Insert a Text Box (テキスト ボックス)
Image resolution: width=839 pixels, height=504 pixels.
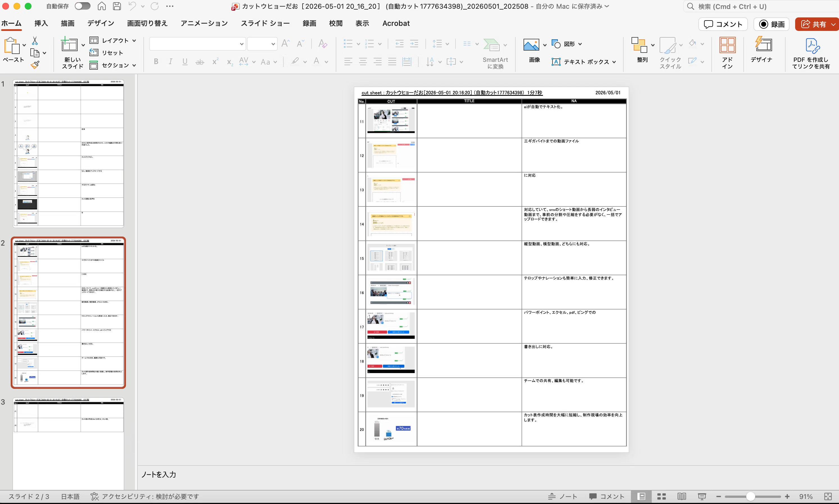coord(584,62)
